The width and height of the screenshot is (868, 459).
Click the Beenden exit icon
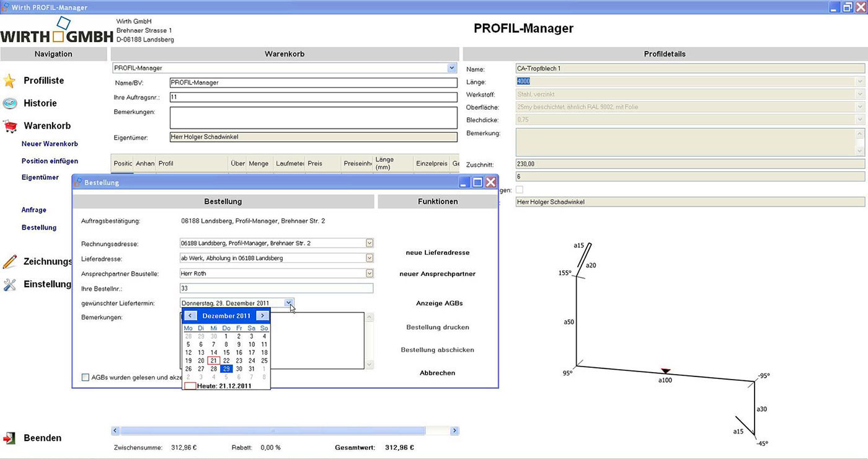[9, 438]
